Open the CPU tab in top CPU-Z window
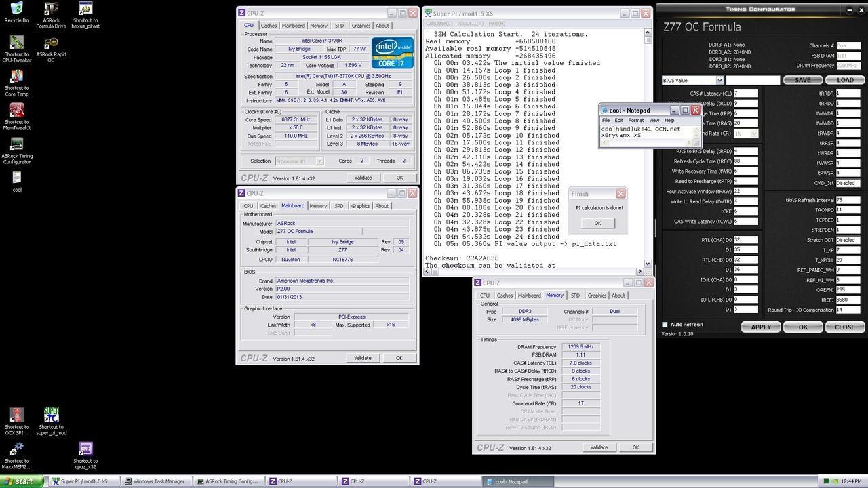Viewport: 868px width, 488px height. tap(249, 26)
